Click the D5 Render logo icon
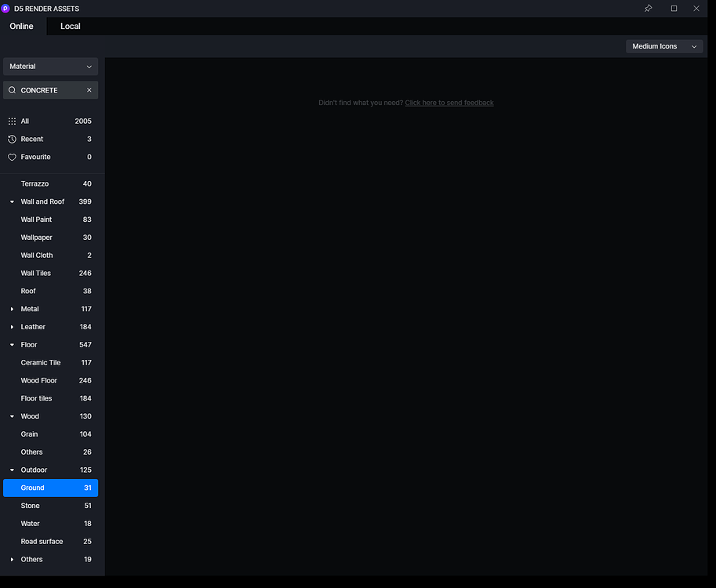The height and width of the screenshot is (588, 716). tap(5, 8)
